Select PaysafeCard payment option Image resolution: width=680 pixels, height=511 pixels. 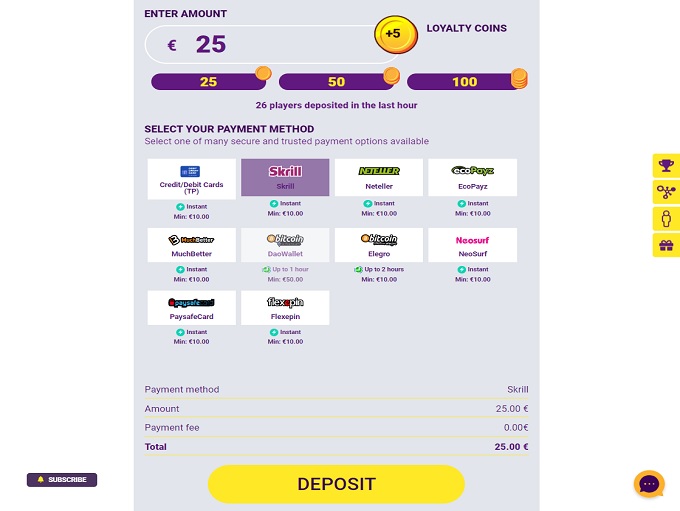pos(192,308)
